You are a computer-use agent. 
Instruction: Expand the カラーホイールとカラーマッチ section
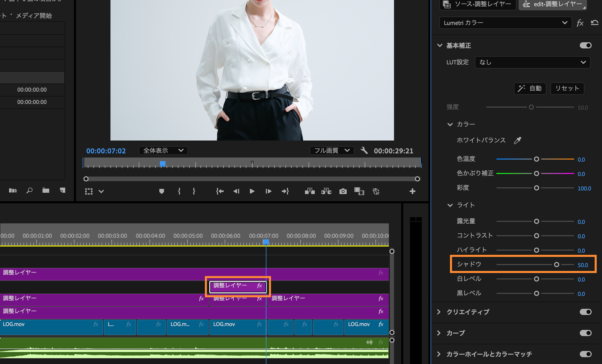[x=439, y=354]
